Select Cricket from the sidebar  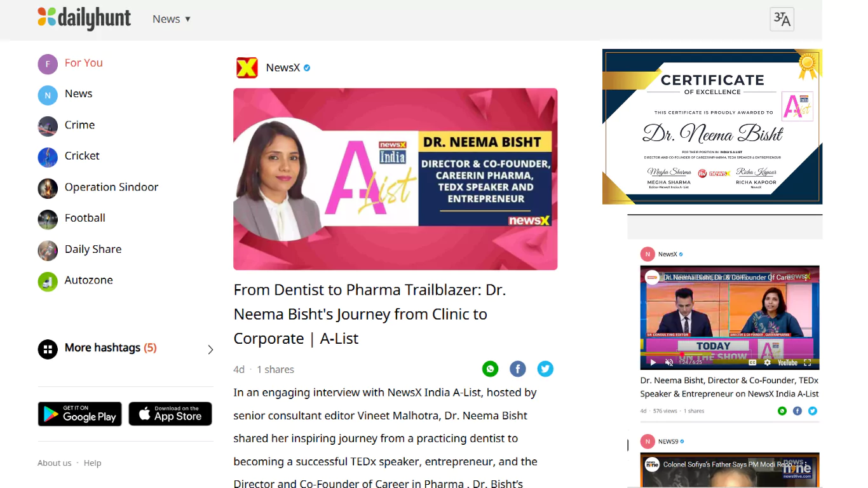point(82,156)
